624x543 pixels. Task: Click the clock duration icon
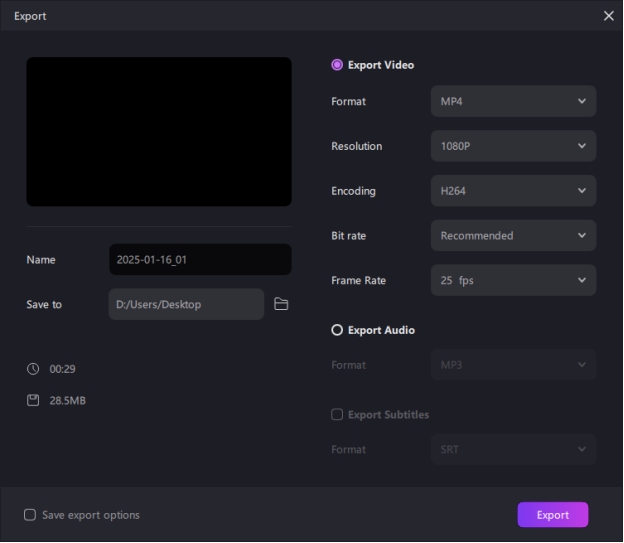33,369
